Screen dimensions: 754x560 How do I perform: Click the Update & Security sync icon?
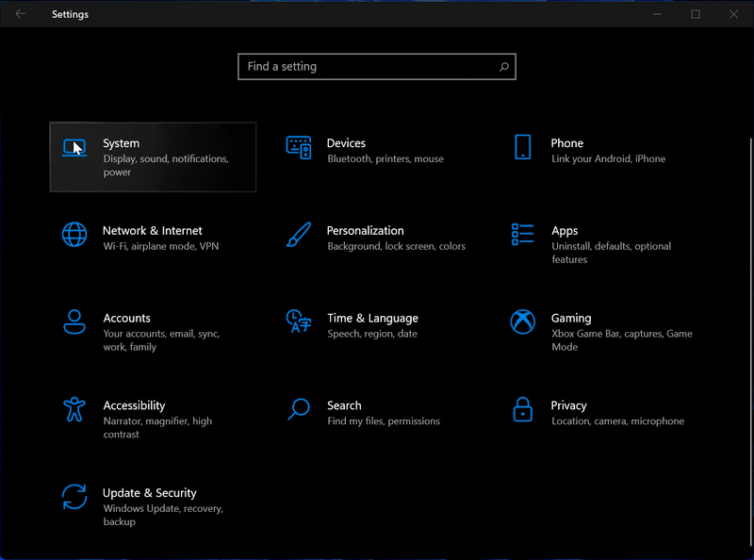[x=74, y=497]
